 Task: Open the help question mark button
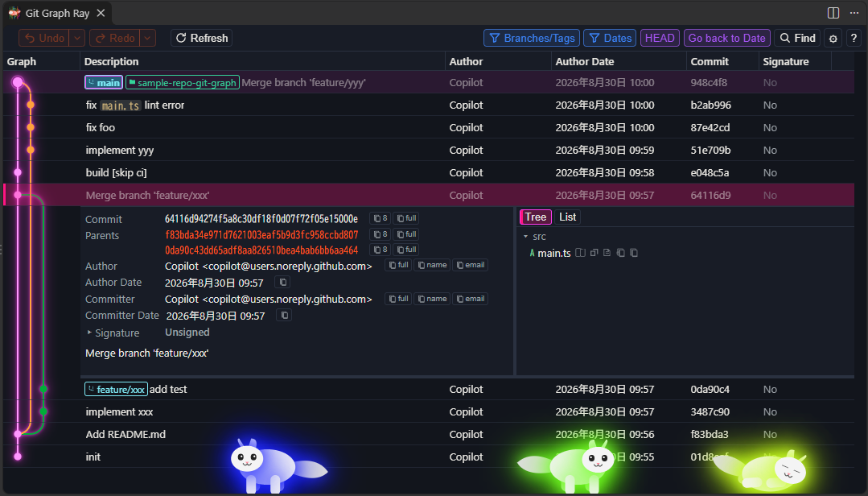(854, 38)
